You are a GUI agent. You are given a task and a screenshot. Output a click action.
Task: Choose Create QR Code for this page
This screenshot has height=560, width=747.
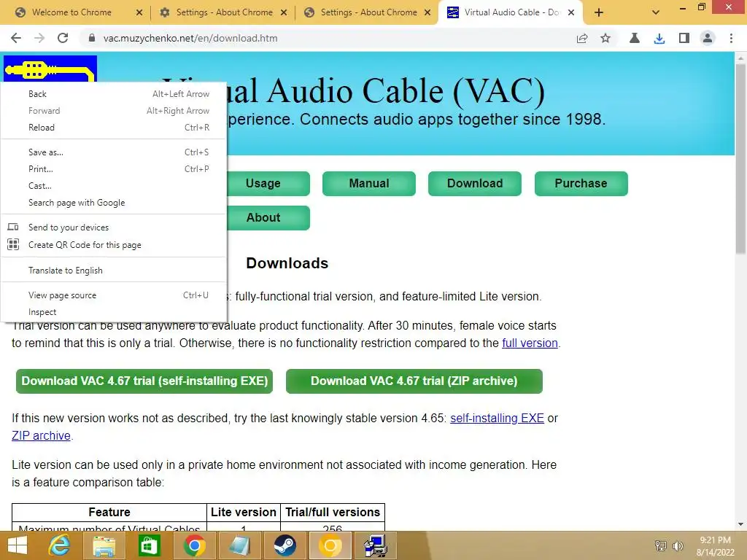click(113, 245)
